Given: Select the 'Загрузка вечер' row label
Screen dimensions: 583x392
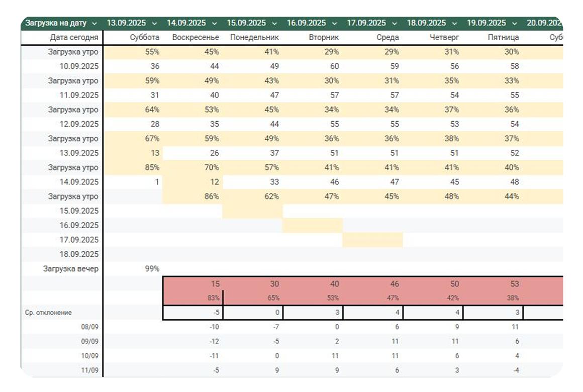Looking at the screenshot, I should (x=71, y=269).
